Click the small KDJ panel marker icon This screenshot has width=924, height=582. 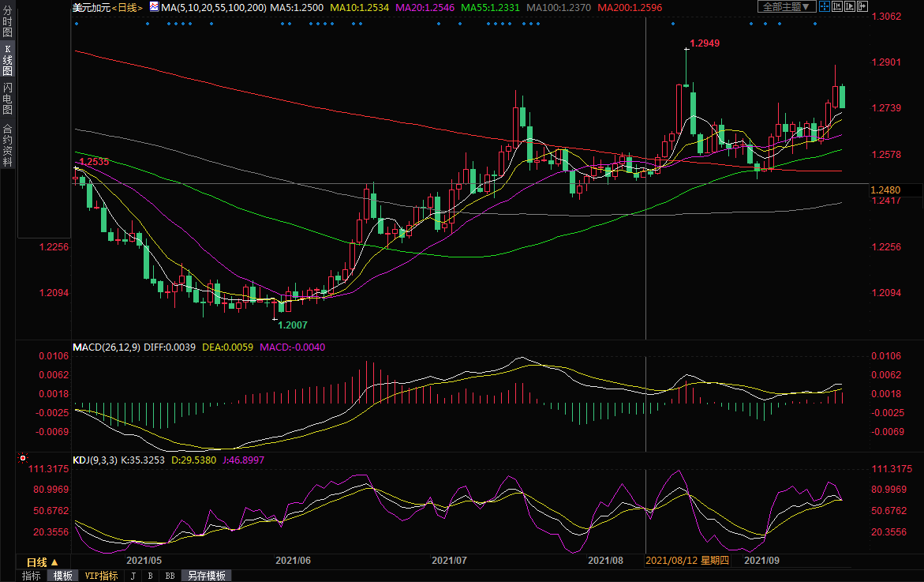(22, 458)
